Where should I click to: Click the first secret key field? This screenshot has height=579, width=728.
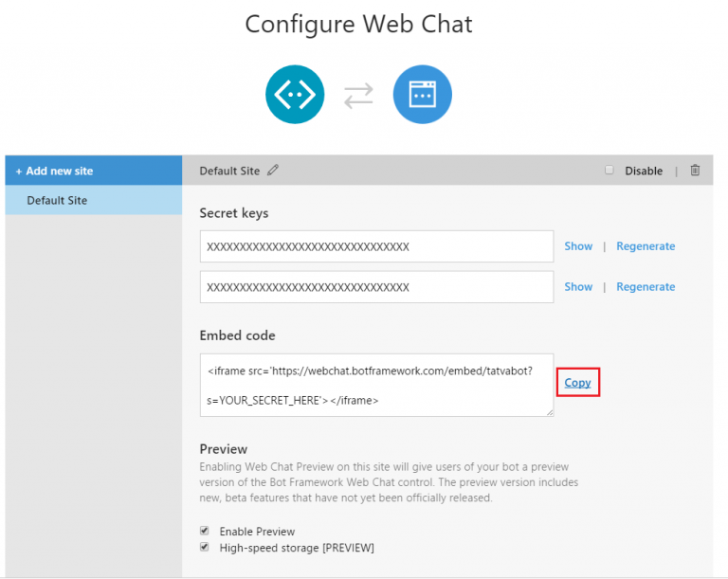pos(376,246)
